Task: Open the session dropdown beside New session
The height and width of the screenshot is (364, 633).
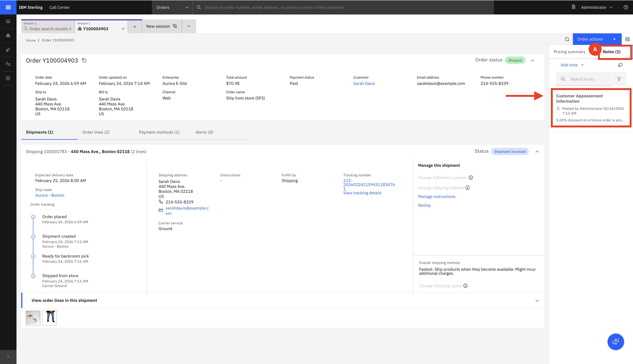Action: tap(189, 27)
